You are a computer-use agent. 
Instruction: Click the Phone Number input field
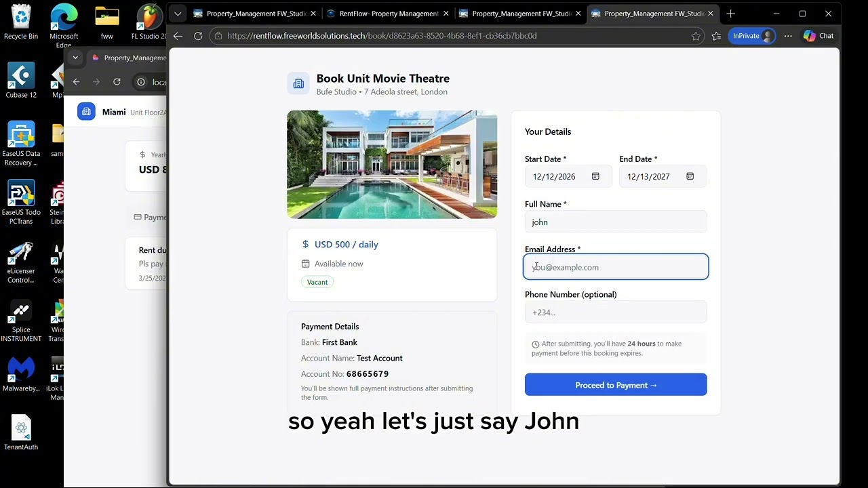[616, 312]
